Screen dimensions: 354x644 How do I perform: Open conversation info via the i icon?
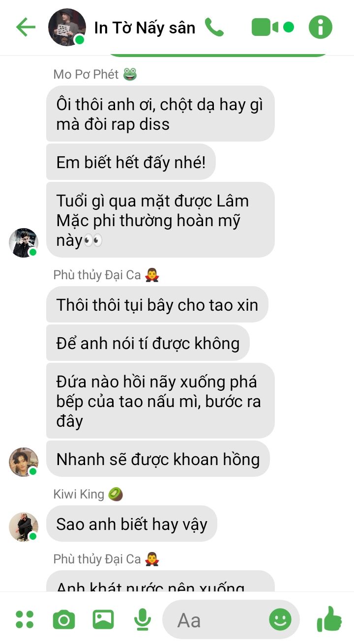pyautogui.click(x=321, y=28)
